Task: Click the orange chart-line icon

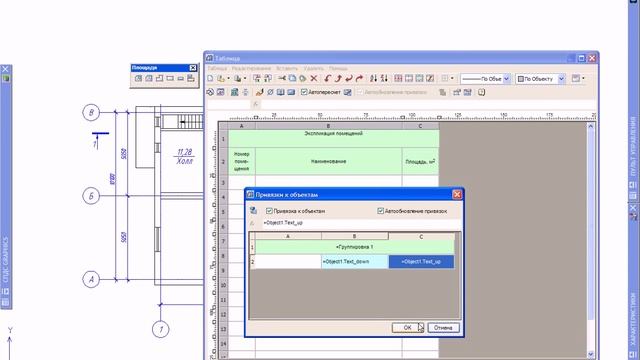Action: [x=259, y=92]
